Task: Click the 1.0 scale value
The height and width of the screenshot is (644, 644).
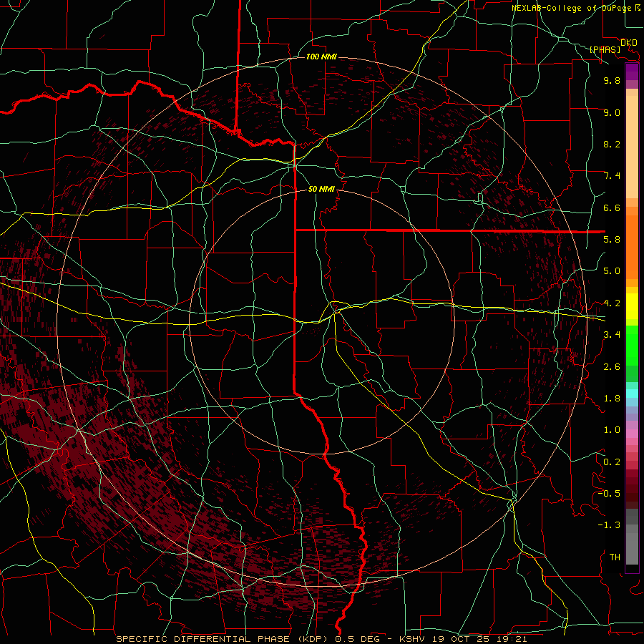Action: pyautogui.click(x=612, y=430)
